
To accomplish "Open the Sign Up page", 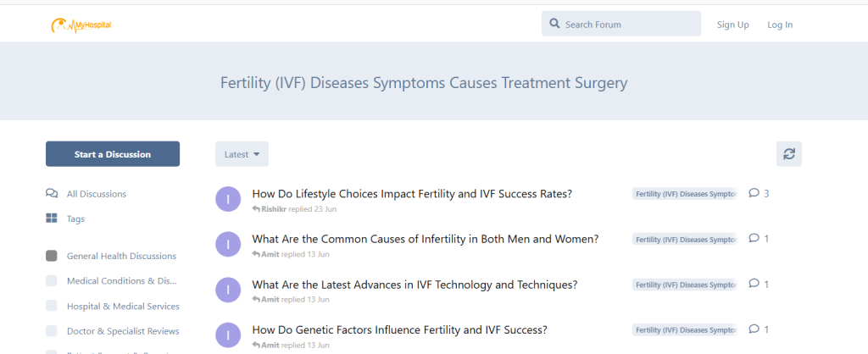I will 732,25.
